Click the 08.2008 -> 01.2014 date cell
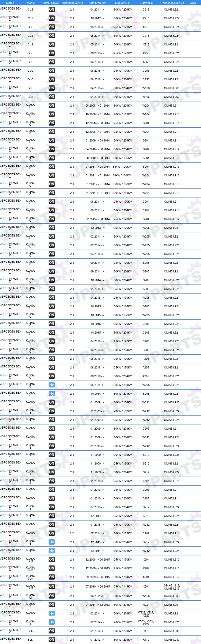The height and width of the screenshot is (644, 201). 97,106
